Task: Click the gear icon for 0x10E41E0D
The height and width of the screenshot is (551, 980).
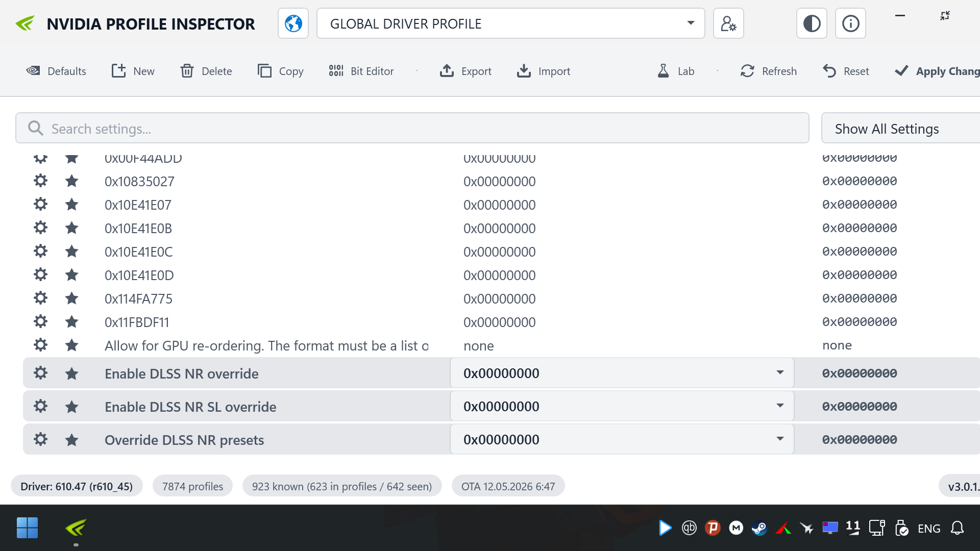Action: coord(40,274)
